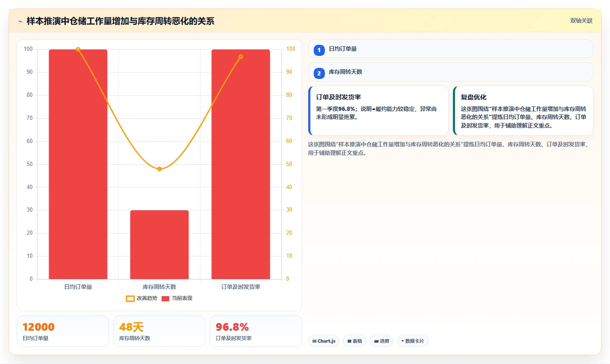Click the orange trend point above 日均订单量
The image size is (610, 364).
click(x=78, y=50)
